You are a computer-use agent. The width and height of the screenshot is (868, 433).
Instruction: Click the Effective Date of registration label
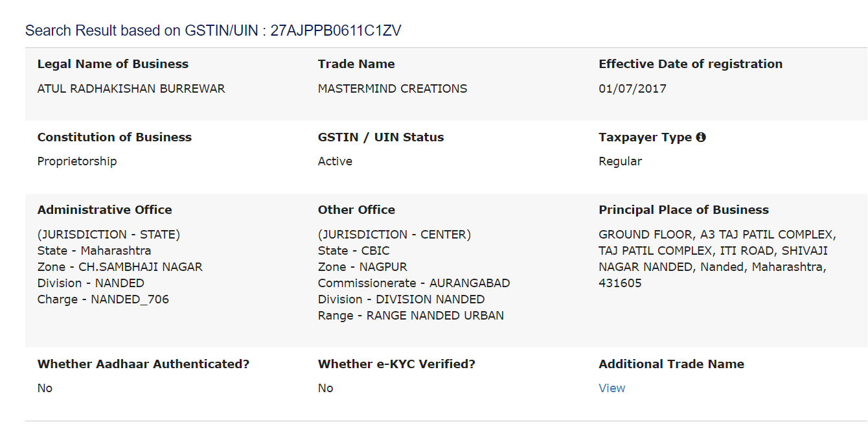point(691,64)
